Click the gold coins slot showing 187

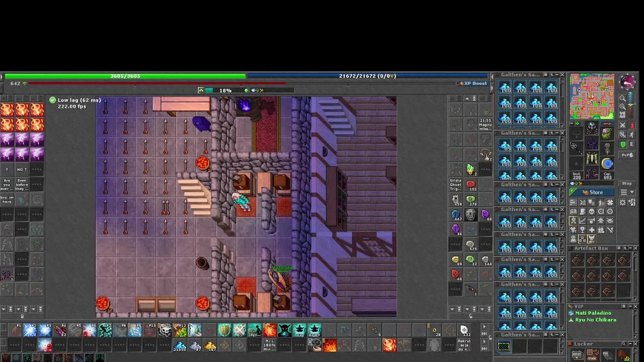point(210,345)
